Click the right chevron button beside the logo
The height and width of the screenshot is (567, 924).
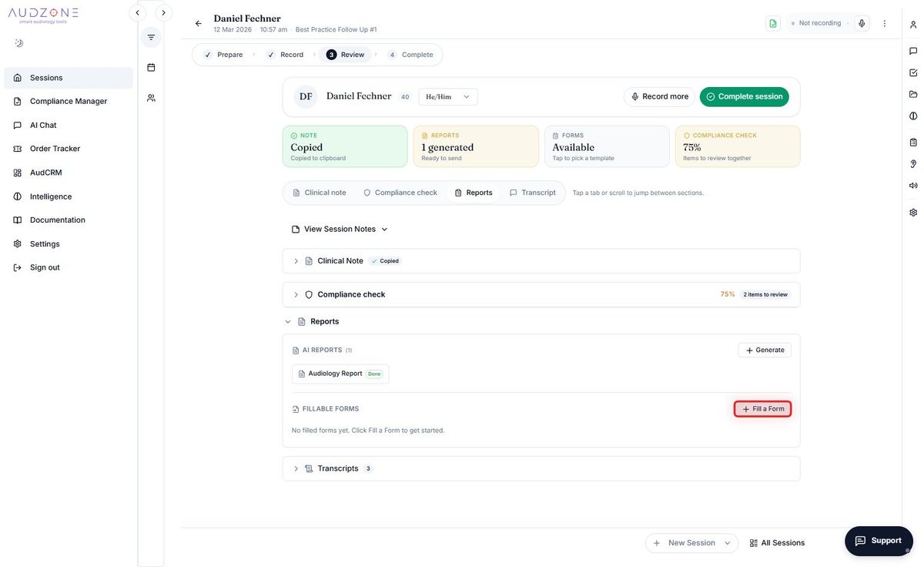pyautogui.click(x=163, y=12)
